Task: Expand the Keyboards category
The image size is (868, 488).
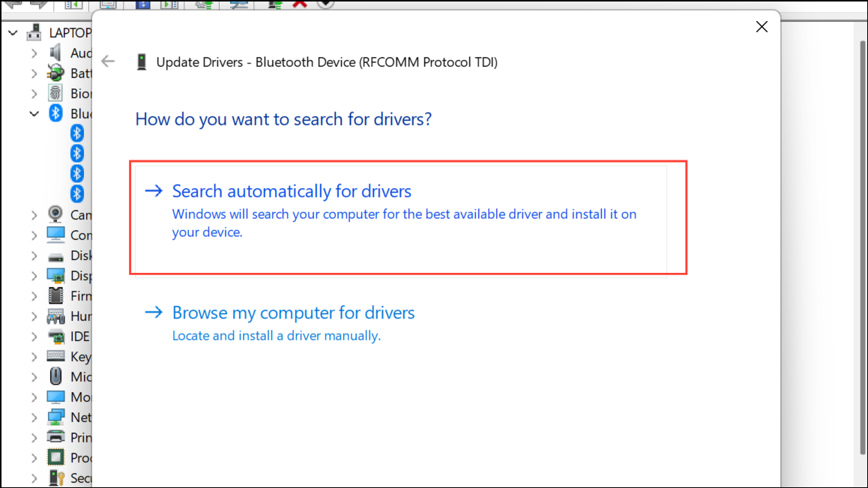Action: 34,356
